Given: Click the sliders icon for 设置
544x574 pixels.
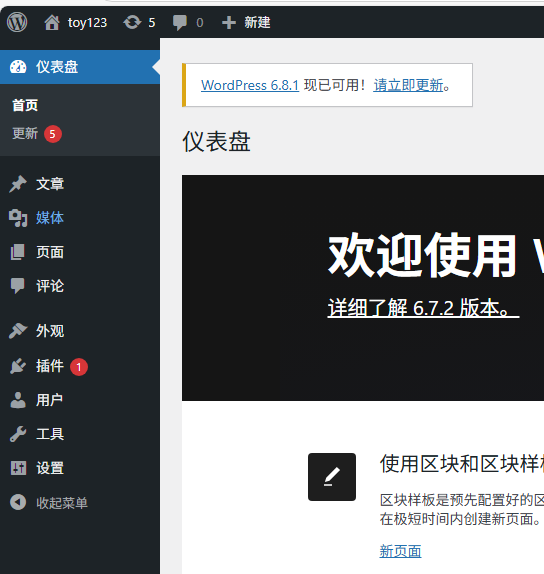Looking at the screenshot, I should point(18,468).
